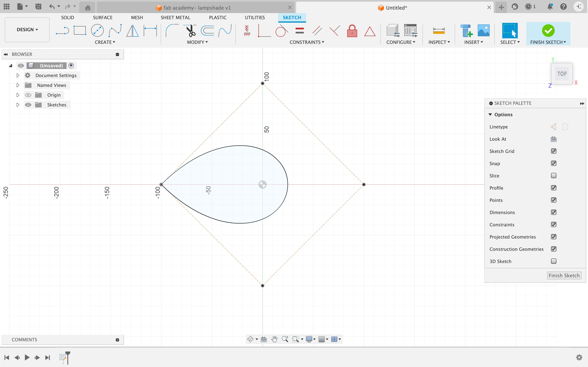Expand the Origin folder in browser
This screenshot has width=588, height=367.
[x=18, y=95]
